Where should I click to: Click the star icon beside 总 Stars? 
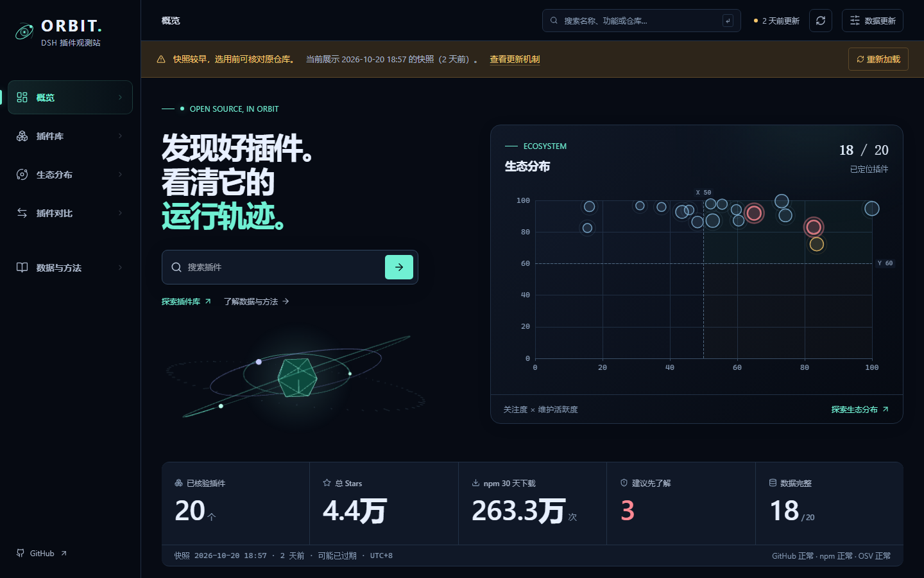327,483
